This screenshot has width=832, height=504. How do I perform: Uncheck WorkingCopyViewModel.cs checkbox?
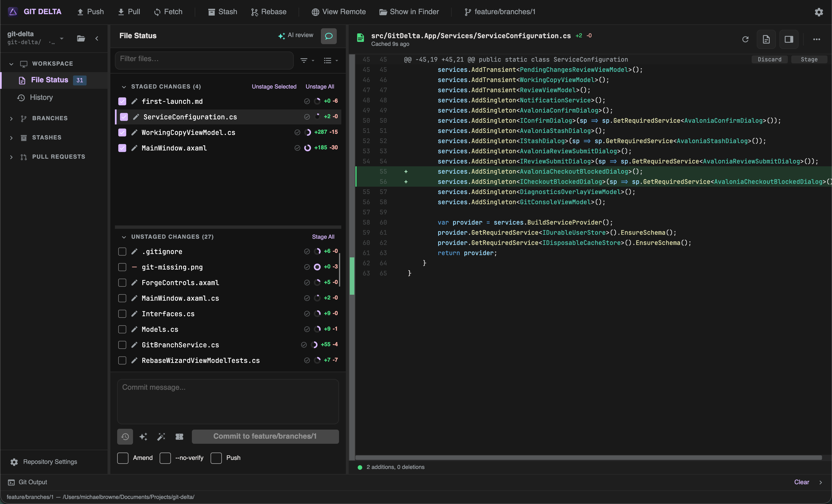click(x=122, y=132)
